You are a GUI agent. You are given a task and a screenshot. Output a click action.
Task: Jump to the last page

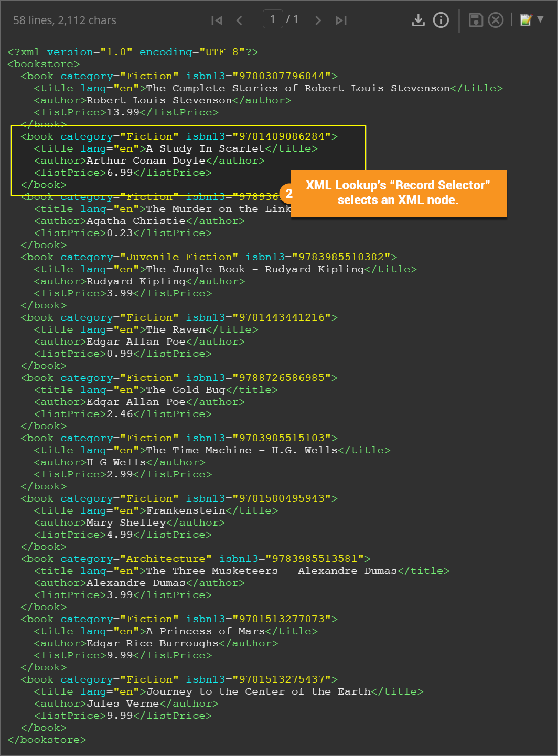click(341, 20)
